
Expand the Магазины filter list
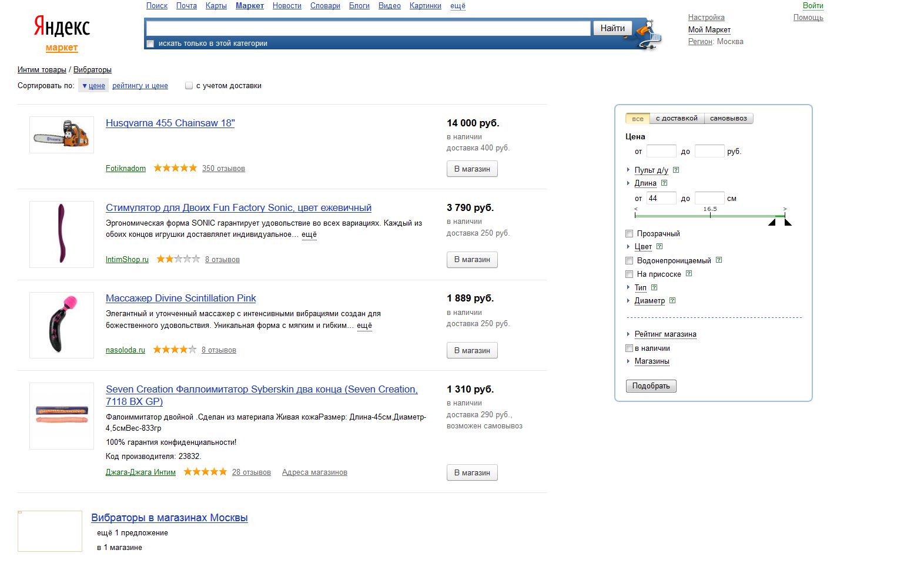pos(651,361)
